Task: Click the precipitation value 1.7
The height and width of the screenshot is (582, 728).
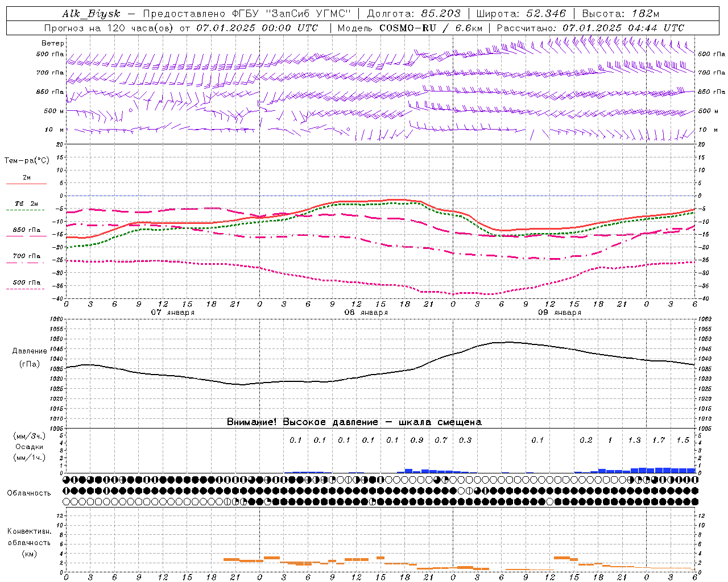Action: tap(659, 440)
